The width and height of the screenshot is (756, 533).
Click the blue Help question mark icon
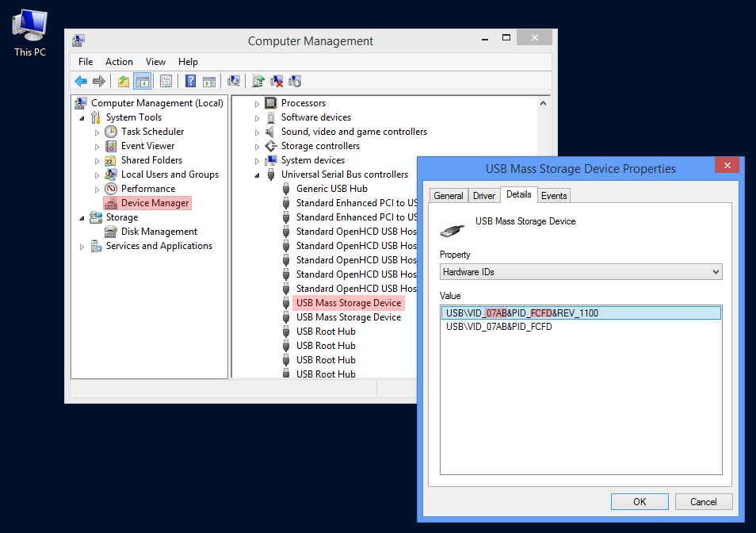191,81
